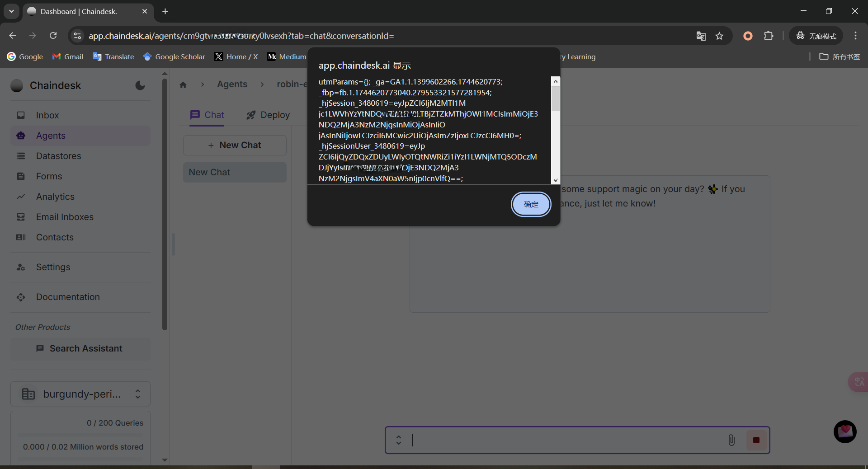Click browser forward arrow

tap(33, 36)
